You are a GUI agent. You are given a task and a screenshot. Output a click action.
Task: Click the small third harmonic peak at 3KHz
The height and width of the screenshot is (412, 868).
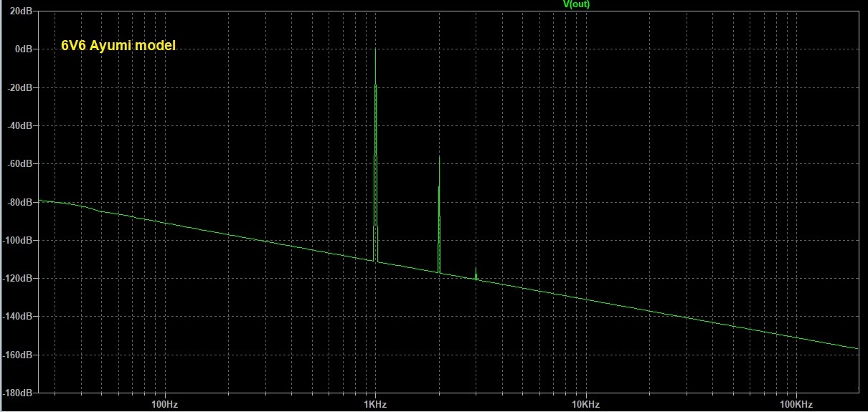point(476,273)
